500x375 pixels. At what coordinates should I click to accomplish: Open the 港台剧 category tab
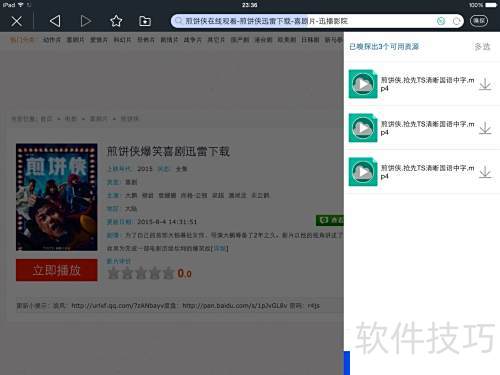coord(264,40)
